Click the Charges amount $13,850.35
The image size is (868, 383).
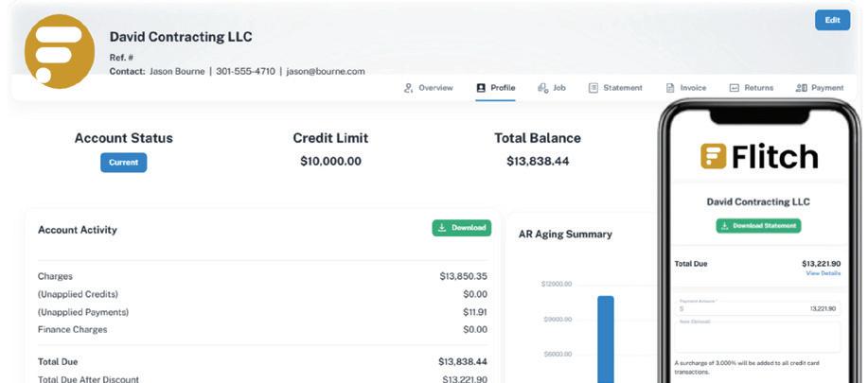point(463,276)
